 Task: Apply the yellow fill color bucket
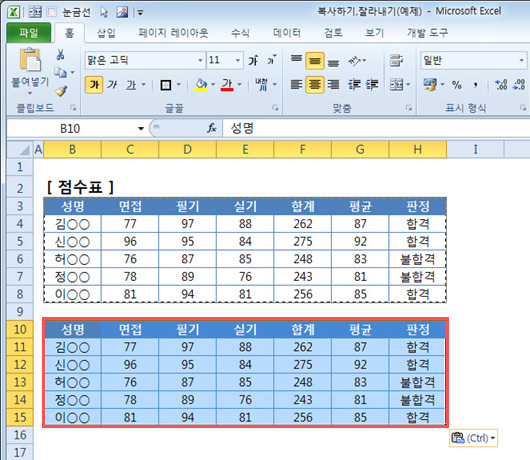click(201, 84)
